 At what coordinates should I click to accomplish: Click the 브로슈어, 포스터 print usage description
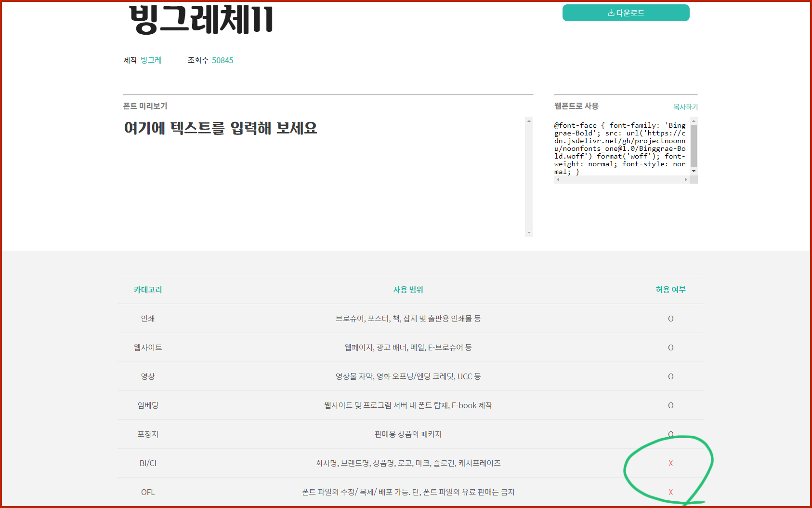408,319
